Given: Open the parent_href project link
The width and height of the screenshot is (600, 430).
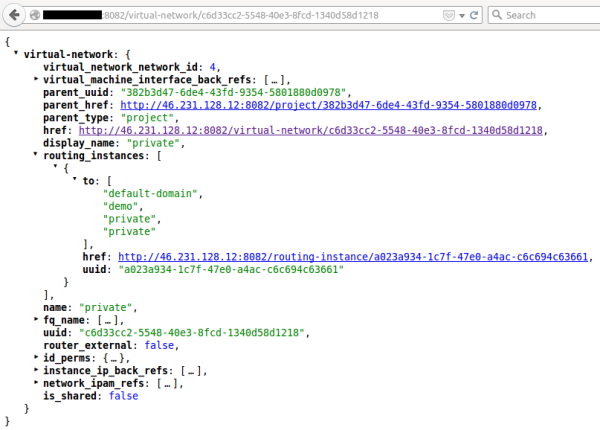Looking at the screenshot, I should coord(328,105).
